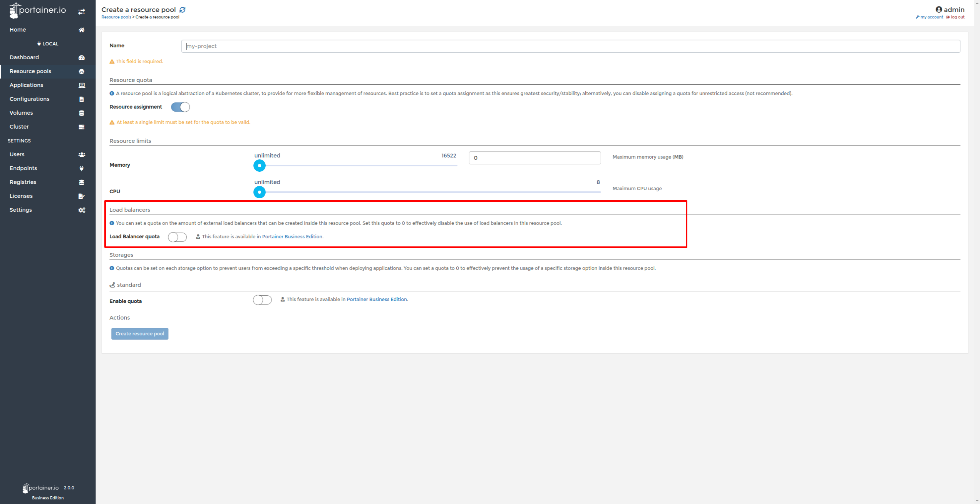This screenshot has height=504, width=980.
Task: Open Users via the people icon
Action: coord(82,154)
